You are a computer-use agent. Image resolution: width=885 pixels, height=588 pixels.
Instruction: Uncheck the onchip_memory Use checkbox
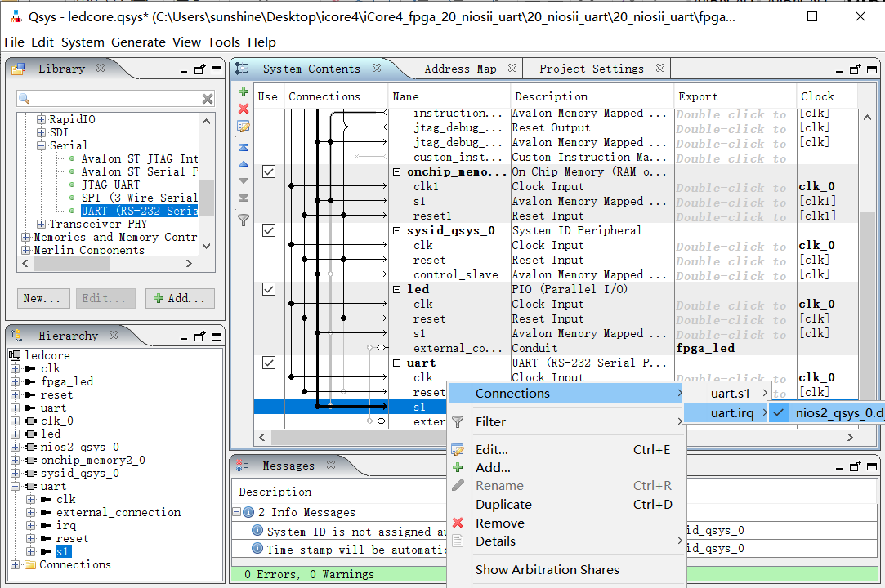268,172
